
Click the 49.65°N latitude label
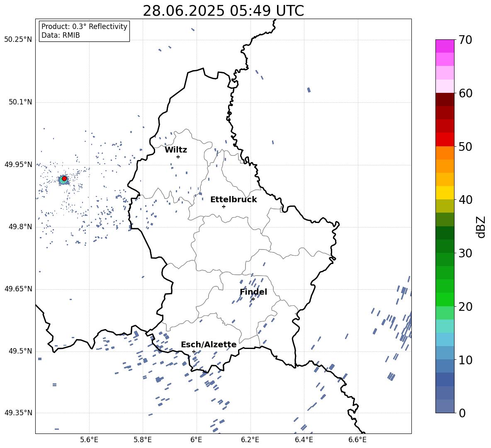coord(18,289)
